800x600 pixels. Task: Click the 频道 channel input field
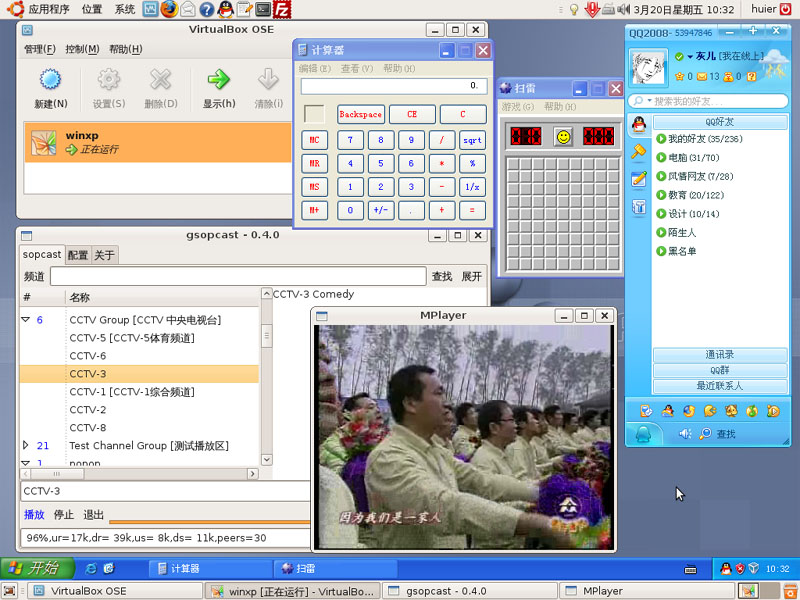[x=238, y=277]
